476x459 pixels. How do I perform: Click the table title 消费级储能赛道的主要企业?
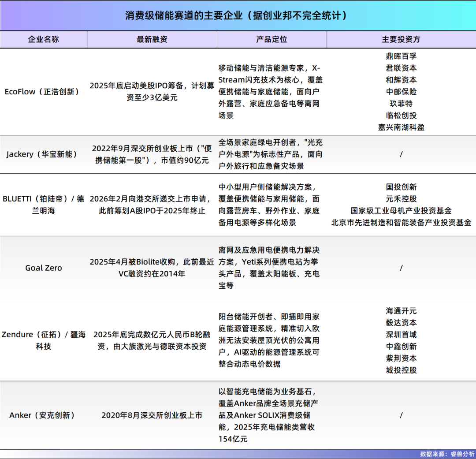pyautogui.click(x=183, y=15)
